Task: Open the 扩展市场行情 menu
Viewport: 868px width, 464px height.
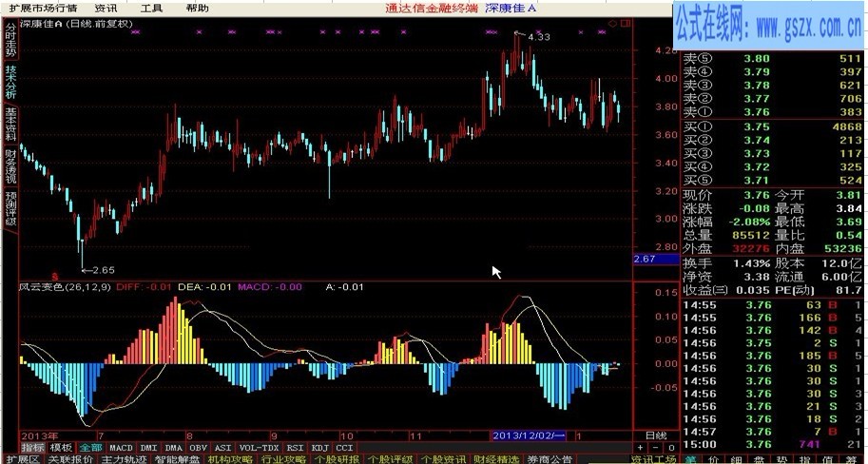Action: click(43, 9)
